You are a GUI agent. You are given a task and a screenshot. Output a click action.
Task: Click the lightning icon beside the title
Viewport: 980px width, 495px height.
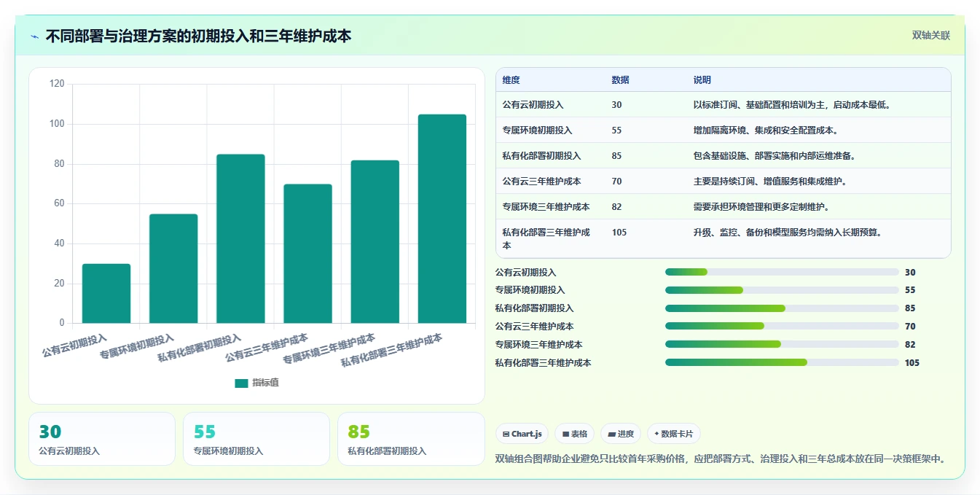(34, 36)
